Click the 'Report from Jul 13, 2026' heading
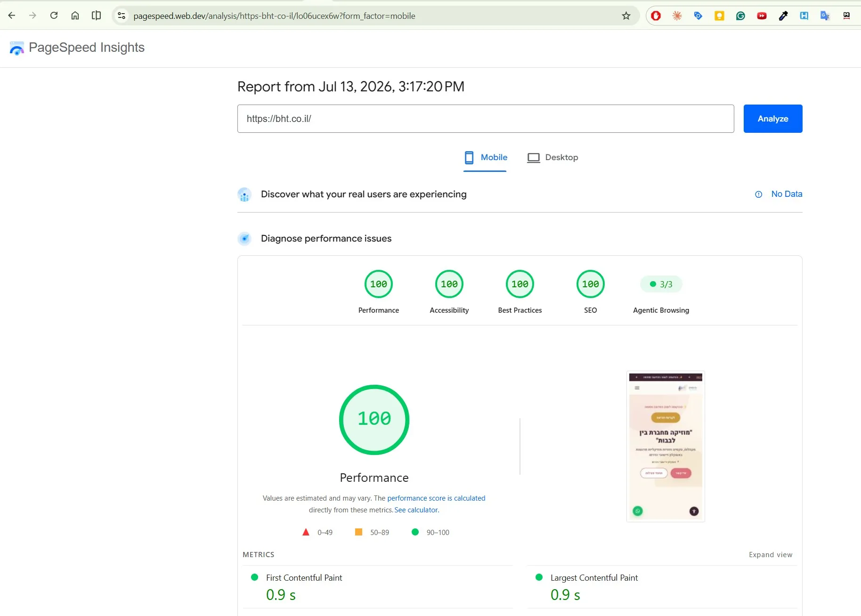This screenshot has height=616, width=861. (x=351, y=87)
